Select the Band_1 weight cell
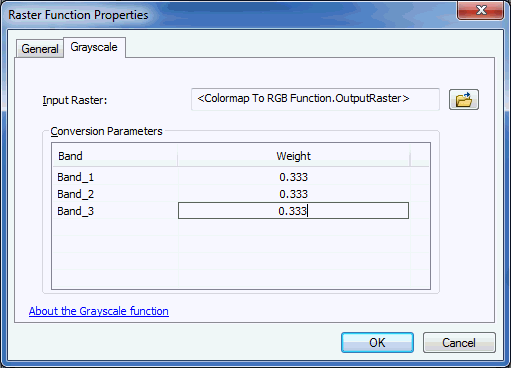Screen dimensions: 511x368 click(293, 177)
